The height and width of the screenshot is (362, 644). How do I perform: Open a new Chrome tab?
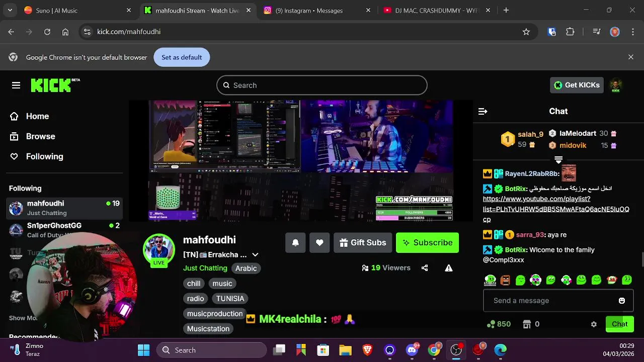[x=506, y=10]
